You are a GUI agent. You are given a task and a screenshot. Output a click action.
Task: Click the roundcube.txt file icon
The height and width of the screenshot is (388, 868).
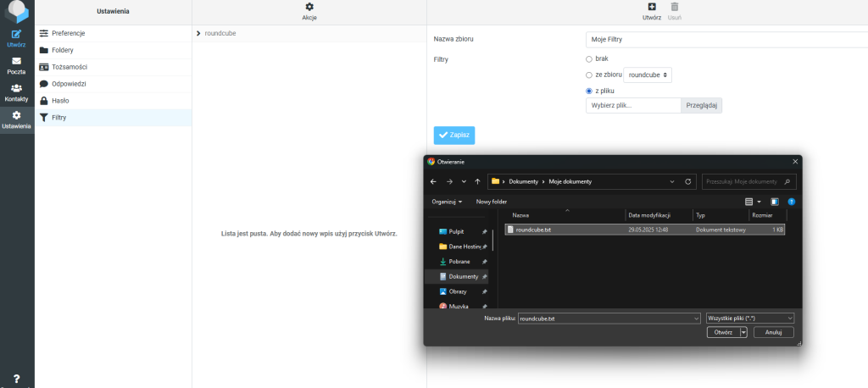click(x=510, y=229)
